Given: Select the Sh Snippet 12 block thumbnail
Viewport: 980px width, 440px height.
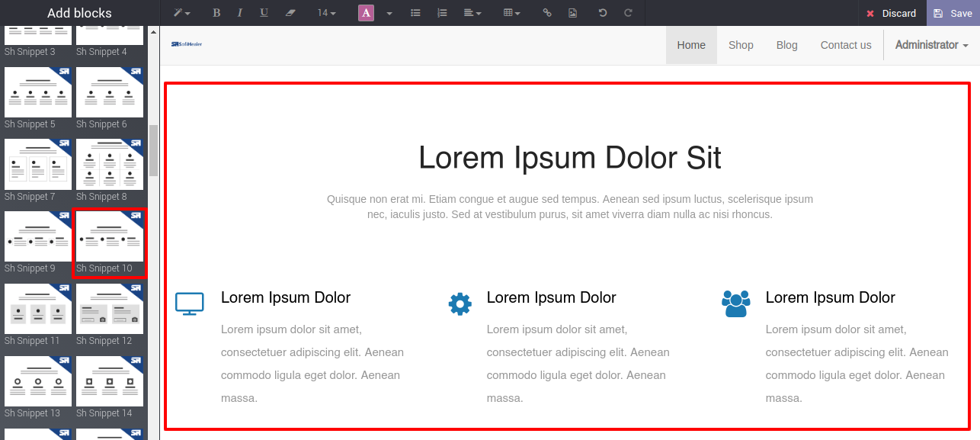Looking at the screenshot, I should coord(110,309).
